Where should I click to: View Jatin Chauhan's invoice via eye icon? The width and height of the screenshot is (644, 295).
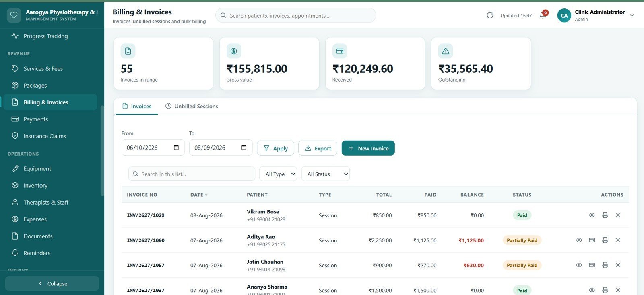[579, 265]
